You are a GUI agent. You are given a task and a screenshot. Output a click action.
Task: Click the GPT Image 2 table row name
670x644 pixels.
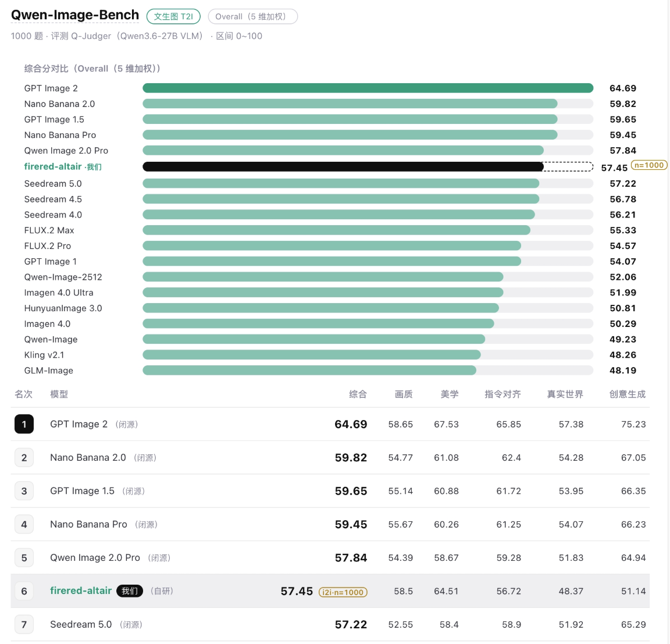(x=79, y=424)
